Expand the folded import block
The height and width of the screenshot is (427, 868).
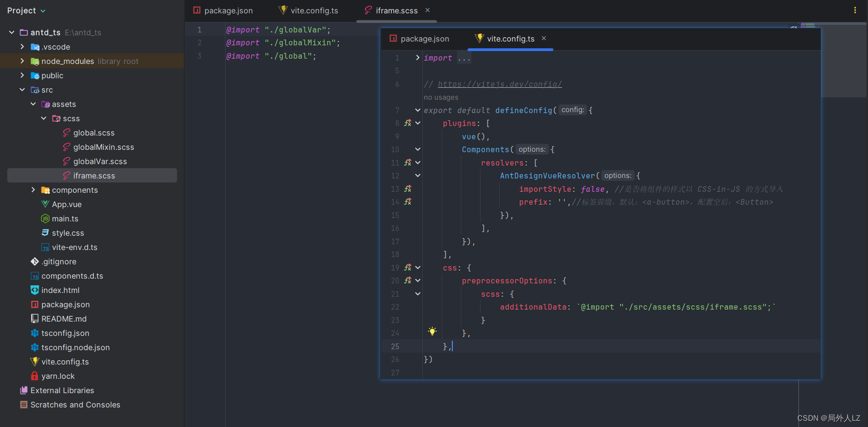click(x=418, y=58)
